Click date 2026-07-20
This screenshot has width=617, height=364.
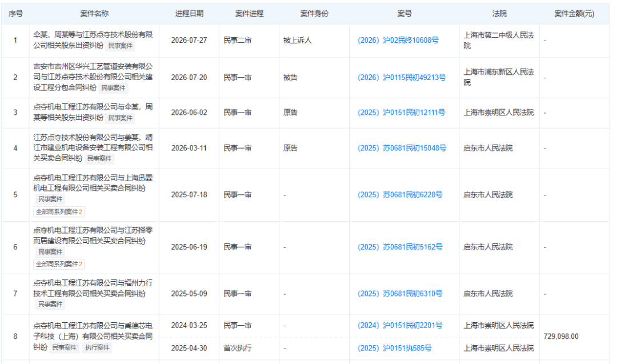pos(189,78)
